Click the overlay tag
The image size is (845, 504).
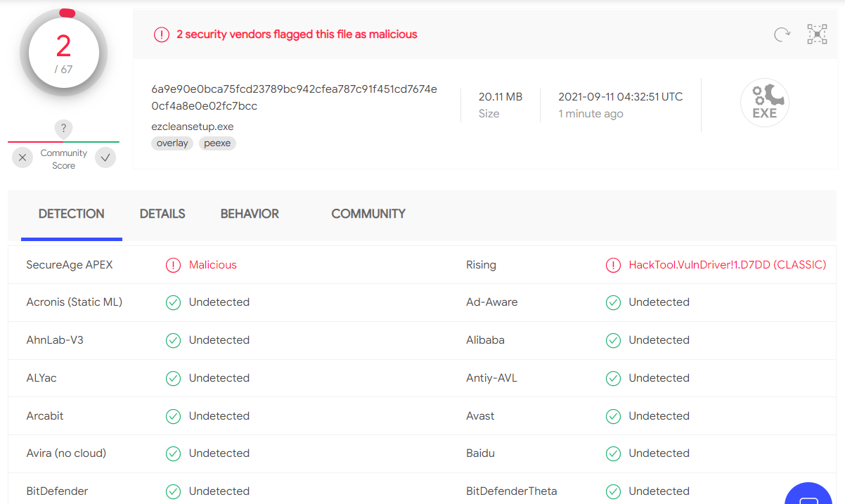pos(172,143)
